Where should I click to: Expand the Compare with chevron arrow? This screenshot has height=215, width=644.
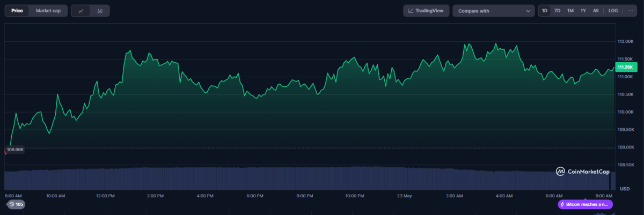point(527,11)
